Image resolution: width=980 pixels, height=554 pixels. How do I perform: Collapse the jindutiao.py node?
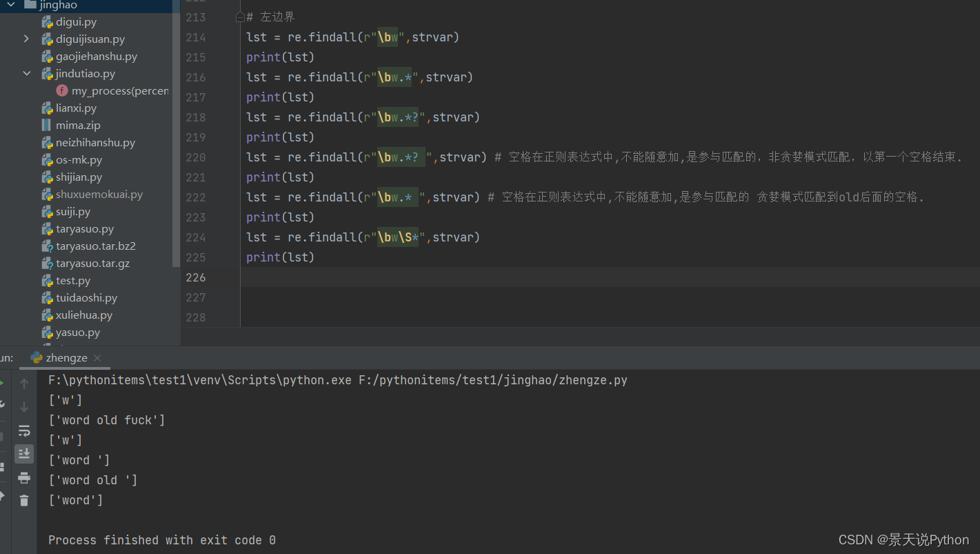(x=26, y=74)
